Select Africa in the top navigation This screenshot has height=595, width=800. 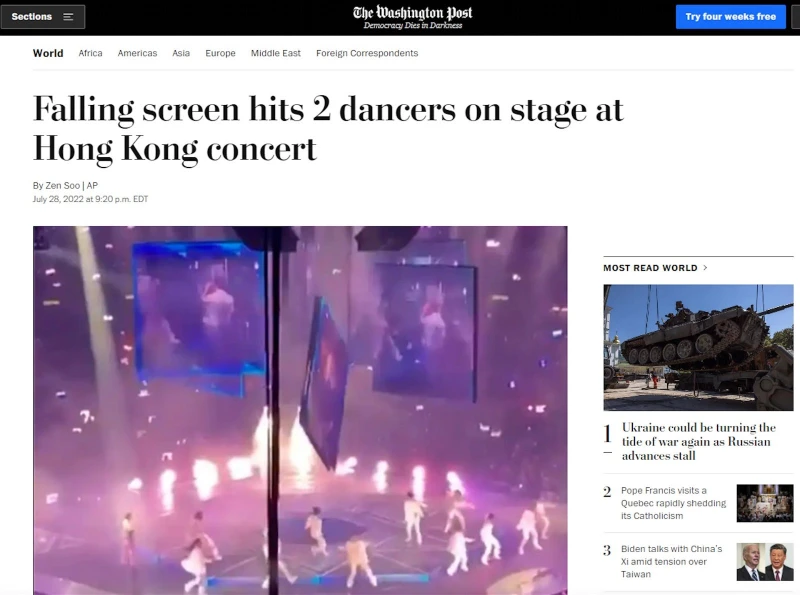tap(91, 53)
